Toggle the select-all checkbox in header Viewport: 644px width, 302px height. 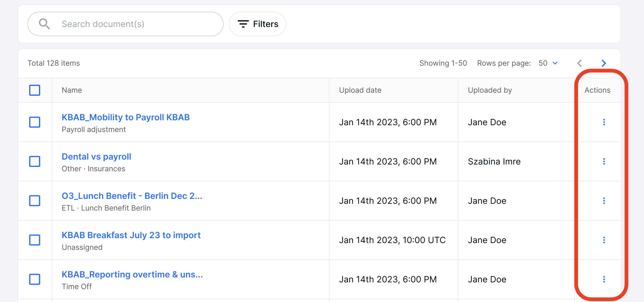(x=35, y=90)
